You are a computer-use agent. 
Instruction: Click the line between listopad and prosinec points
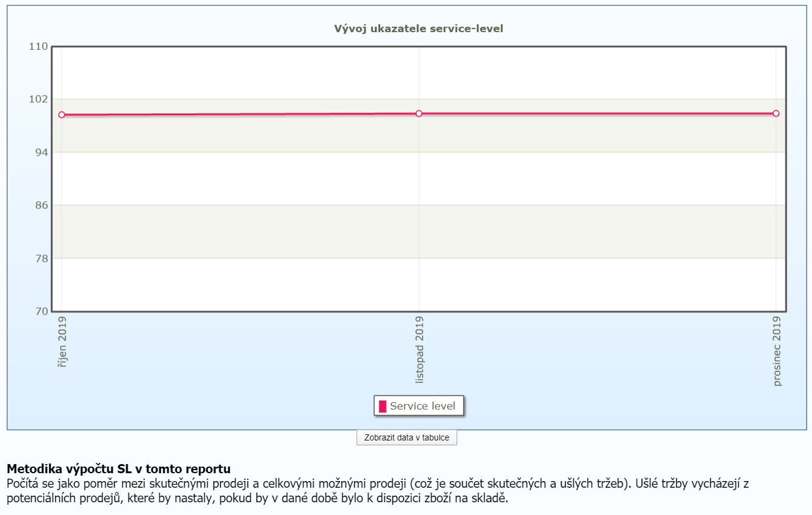tap(597, 113)
